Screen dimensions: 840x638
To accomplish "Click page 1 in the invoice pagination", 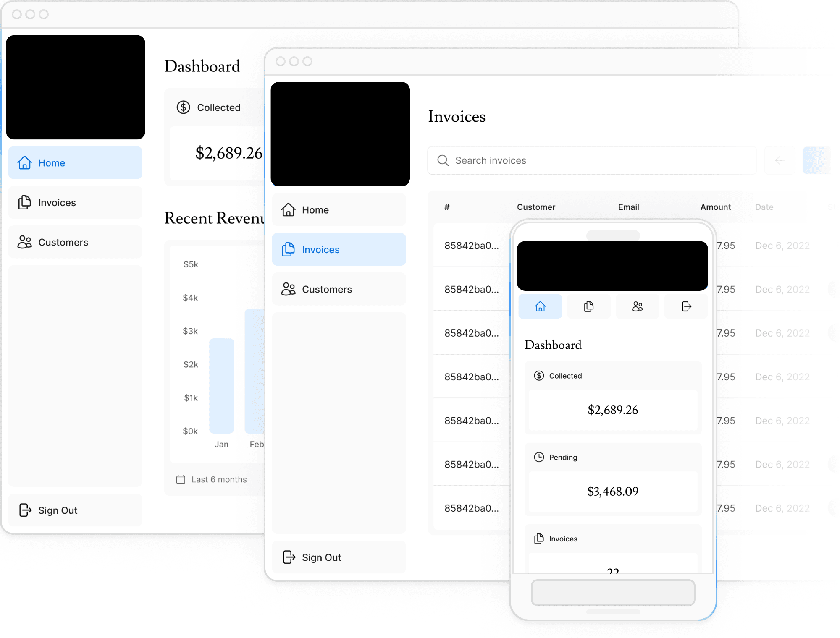I will coord(816,160).
